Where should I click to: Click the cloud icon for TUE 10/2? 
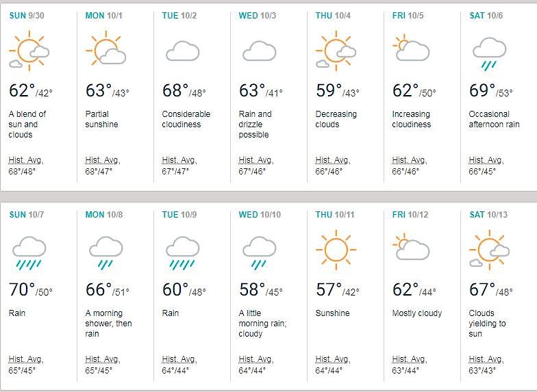tap(182, 51)
